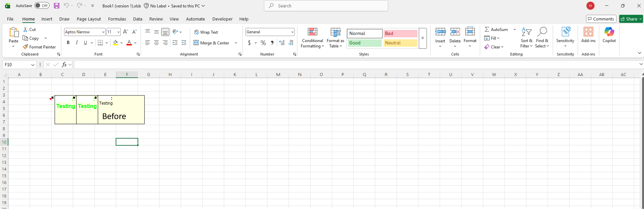Select row 15 header
Screen dimensions: 644x218
(x=4, y=176)
